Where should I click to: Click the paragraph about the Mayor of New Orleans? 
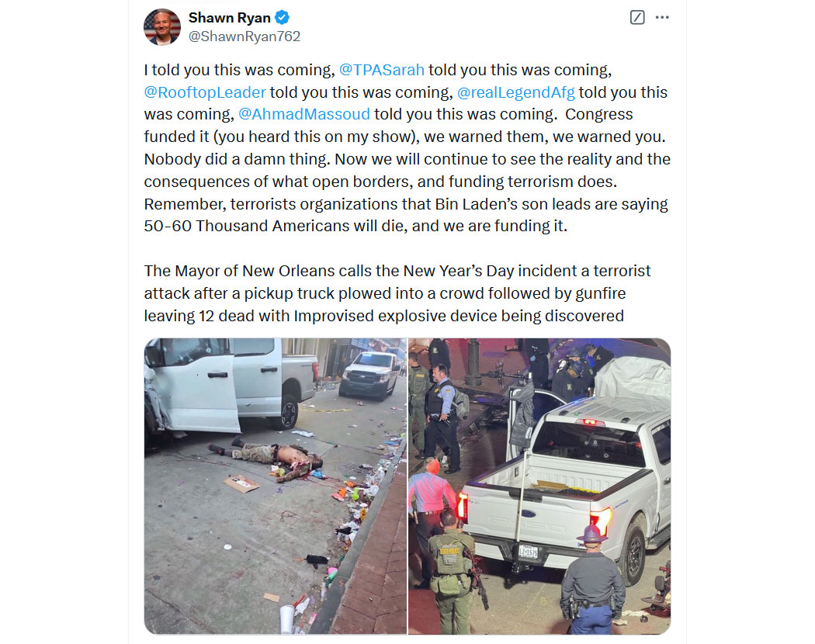[x=397, y=293]
